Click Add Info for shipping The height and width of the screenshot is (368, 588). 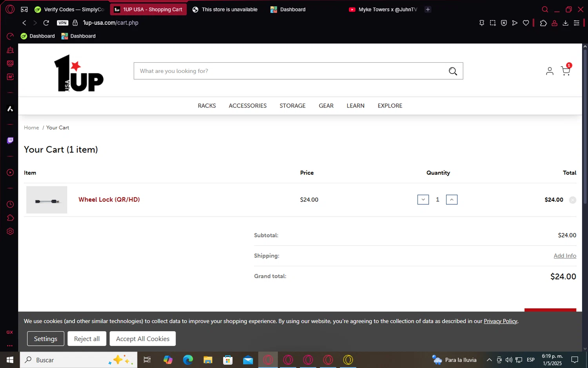[565, 256]
